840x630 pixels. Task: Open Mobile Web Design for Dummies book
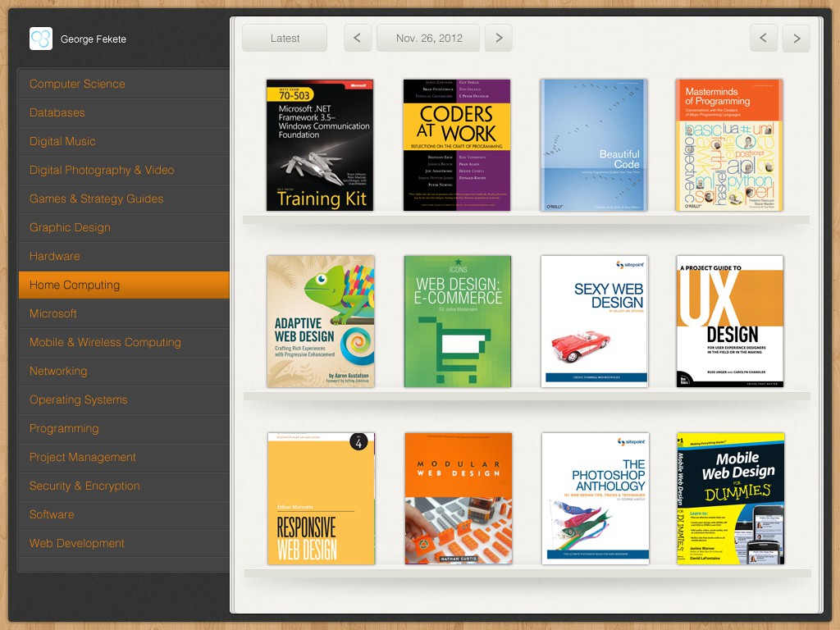731,498
